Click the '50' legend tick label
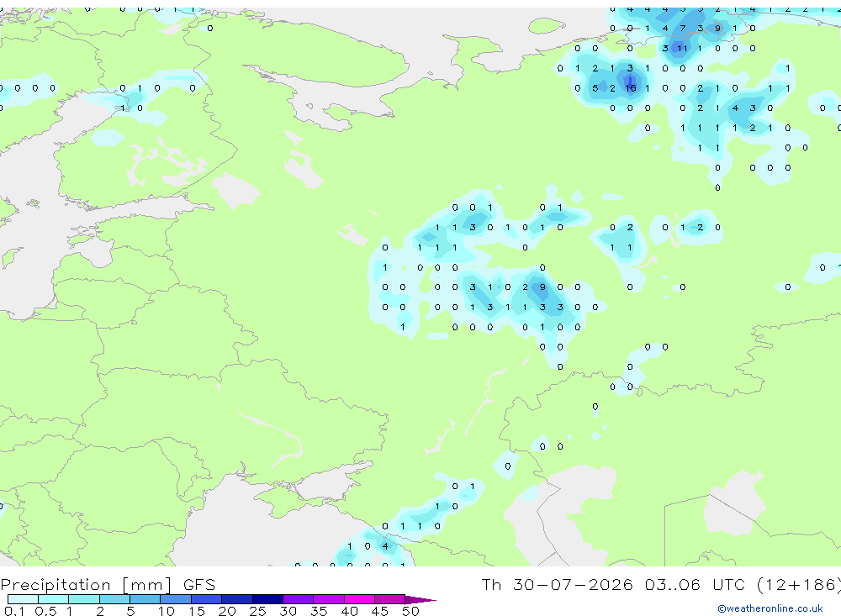Screen dimensions: 841x616 tap(410, 611)
